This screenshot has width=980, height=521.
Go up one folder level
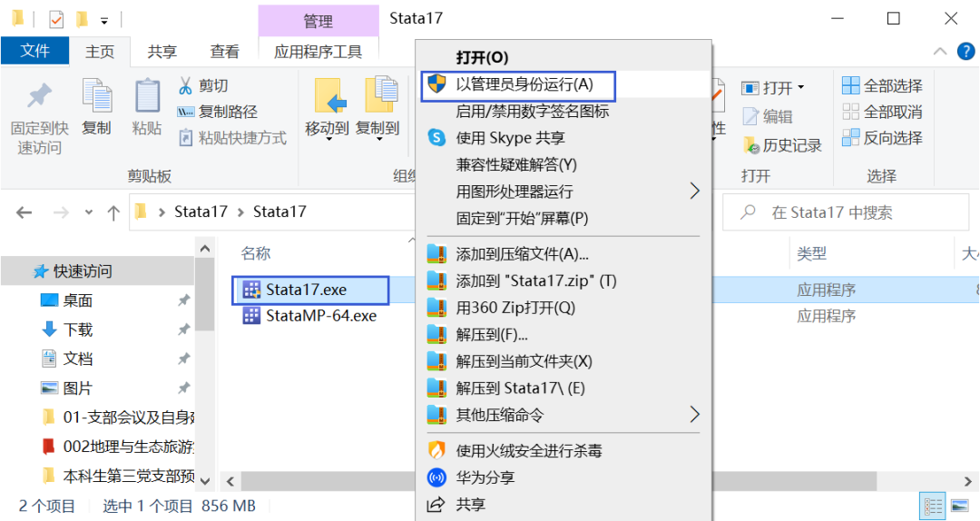coord(113,212)
